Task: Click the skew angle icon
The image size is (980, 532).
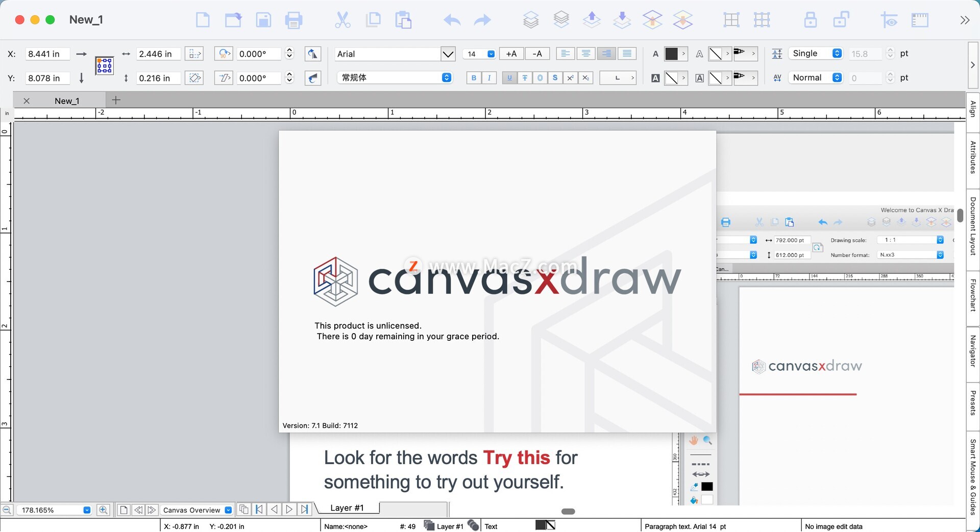Action: click(224, 78)
